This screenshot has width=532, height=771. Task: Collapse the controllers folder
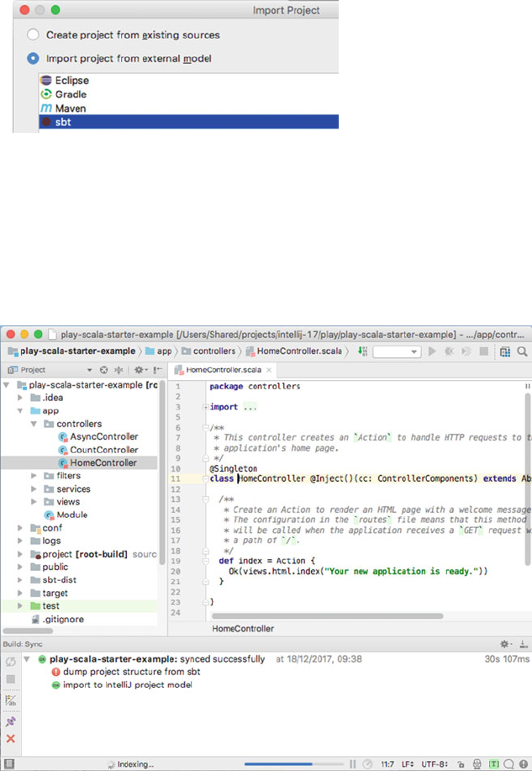click(34, 424)
